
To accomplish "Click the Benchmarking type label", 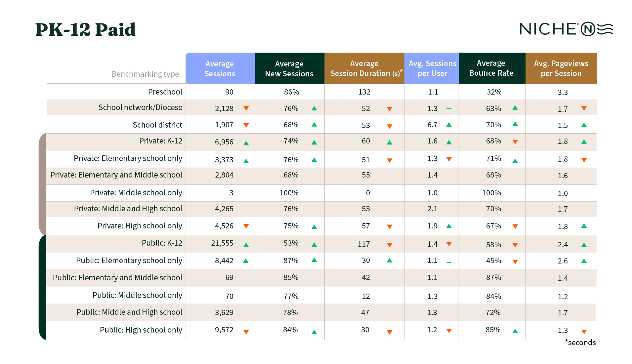I will [146, 74].
